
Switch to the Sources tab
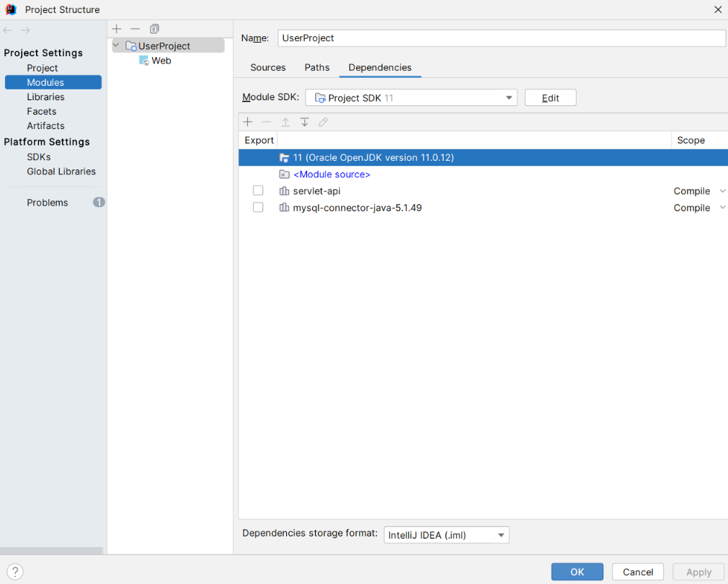click(268, 67)
